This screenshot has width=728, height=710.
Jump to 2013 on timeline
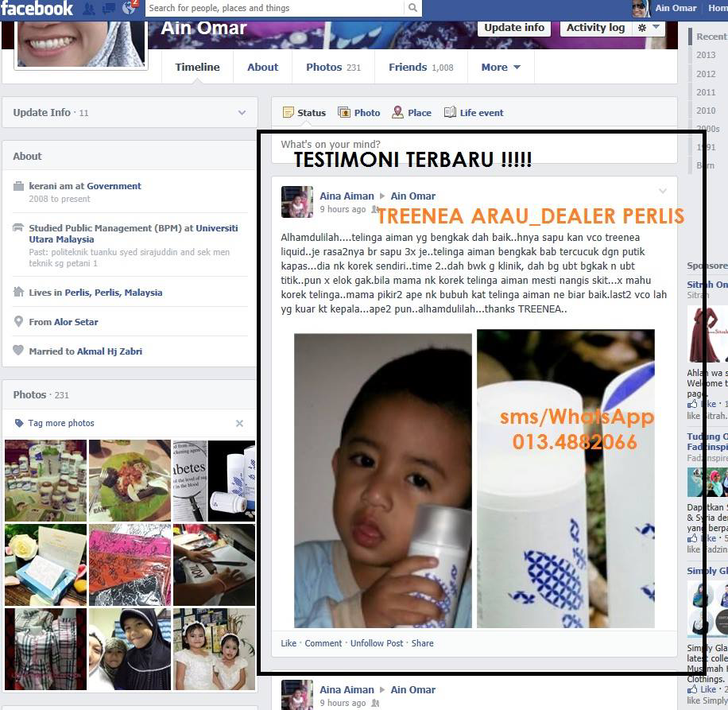coord(706,55)
